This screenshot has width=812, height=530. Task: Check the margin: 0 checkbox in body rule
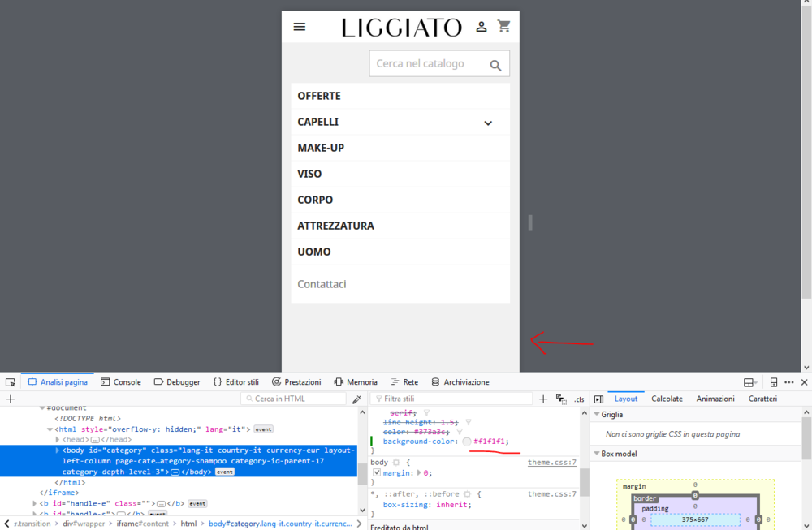tap(375, 472)
